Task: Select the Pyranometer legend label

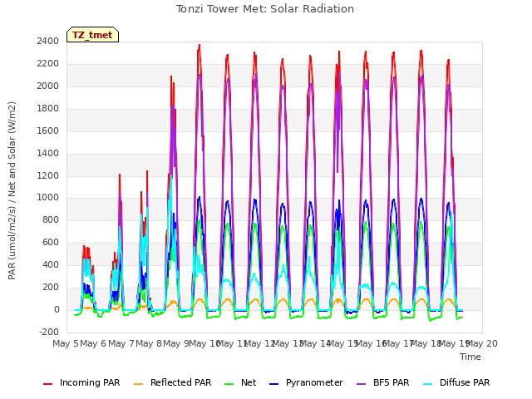Action: (x=314, y=382)
